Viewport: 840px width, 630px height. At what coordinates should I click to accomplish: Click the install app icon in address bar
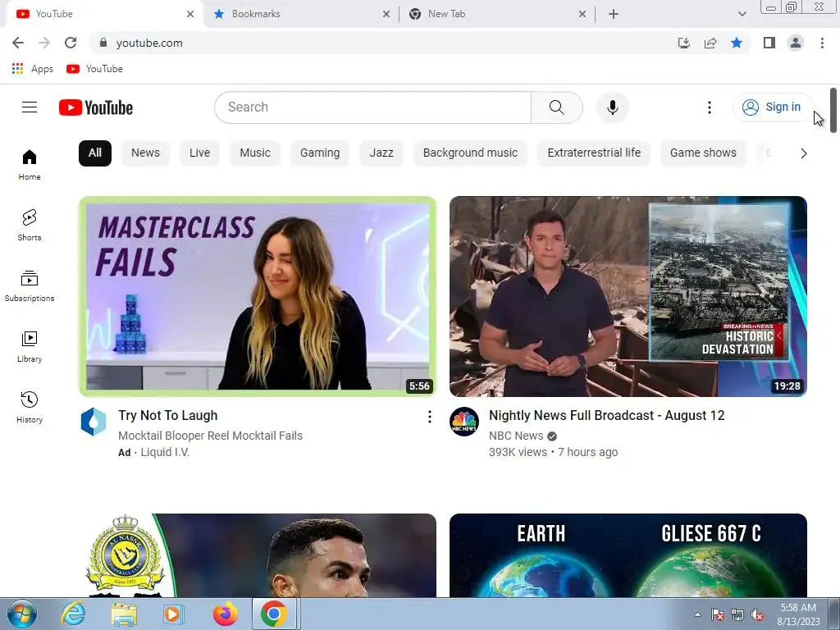(x=684, y=43)
